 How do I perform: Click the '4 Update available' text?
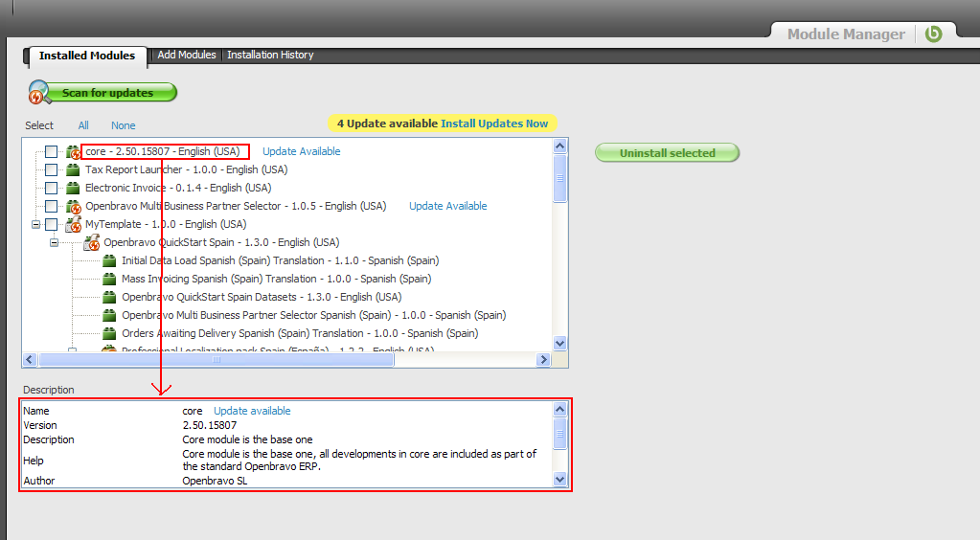click(387, 124)
